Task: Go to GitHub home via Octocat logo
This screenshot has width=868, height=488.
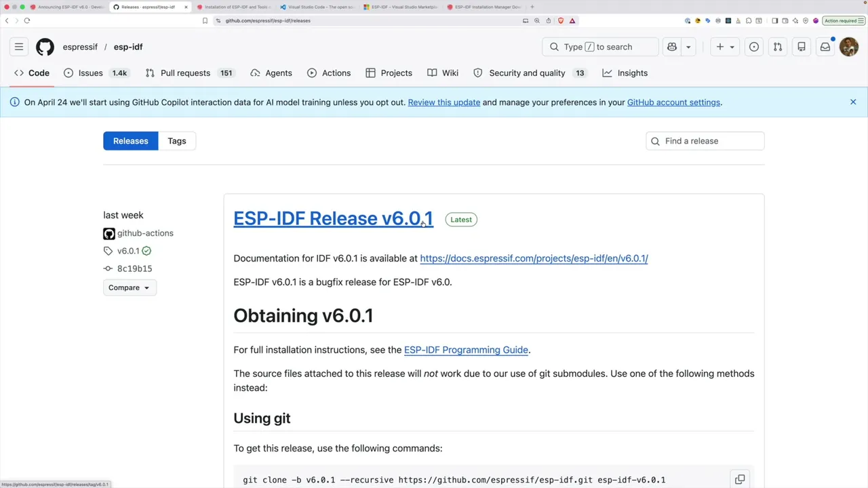Action: click(45, 47)
